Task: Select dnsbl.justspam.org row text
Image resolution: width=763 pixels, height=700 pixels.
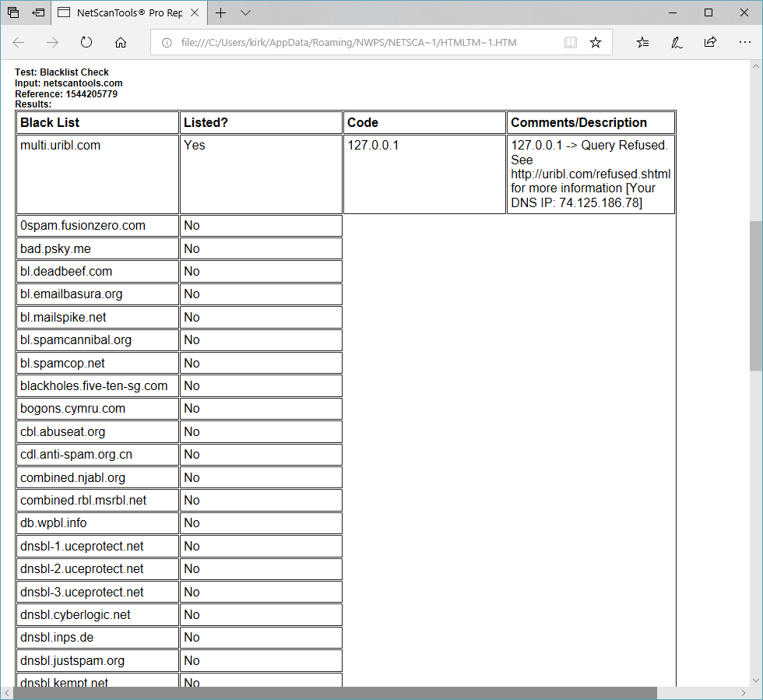Action: point(72,660)
